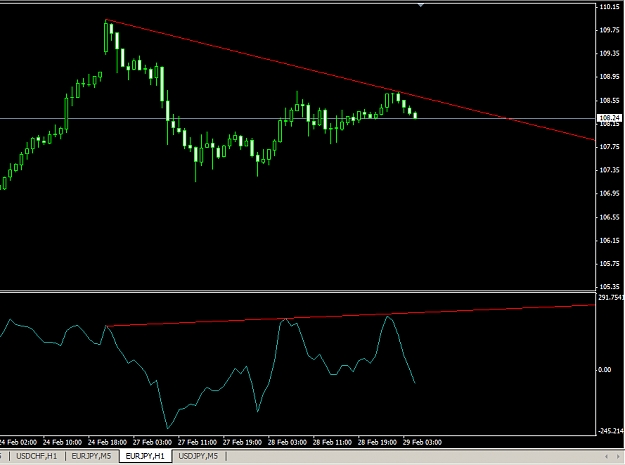Click the 105.75 price scale label

click(x=609, y=264)
